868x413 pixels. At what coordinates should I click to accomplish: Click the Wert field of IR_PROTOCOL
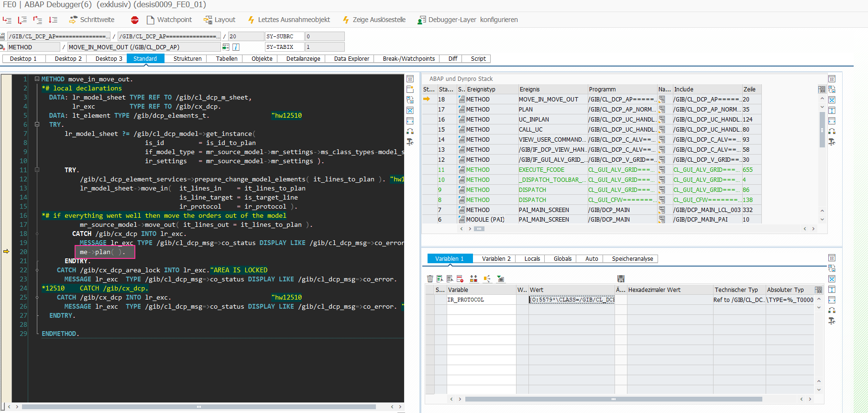(x=571, y=300)
